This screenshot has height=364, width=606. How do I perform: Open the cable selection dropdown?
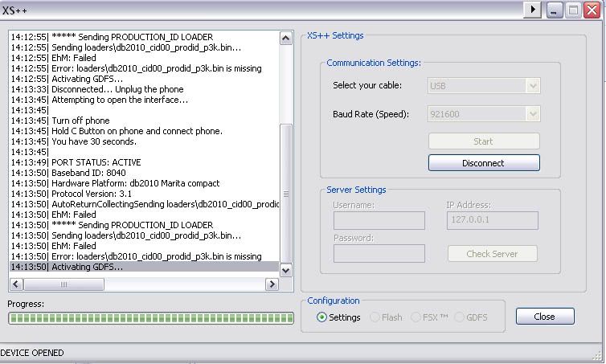(x=532, y=85)
